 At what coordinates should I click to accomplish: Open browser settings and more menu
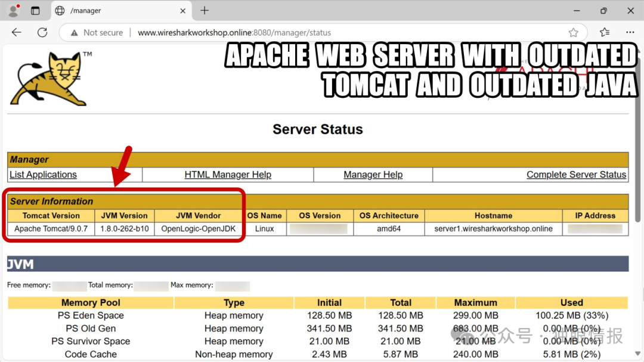point(630,32)
